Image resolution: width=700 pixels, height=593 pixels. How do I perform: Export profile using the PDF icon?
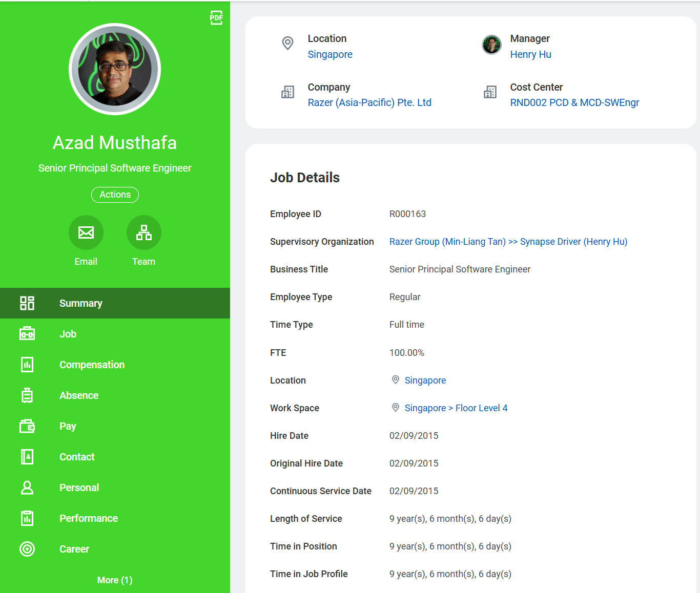pyautogui.click(x=216, y=18)
